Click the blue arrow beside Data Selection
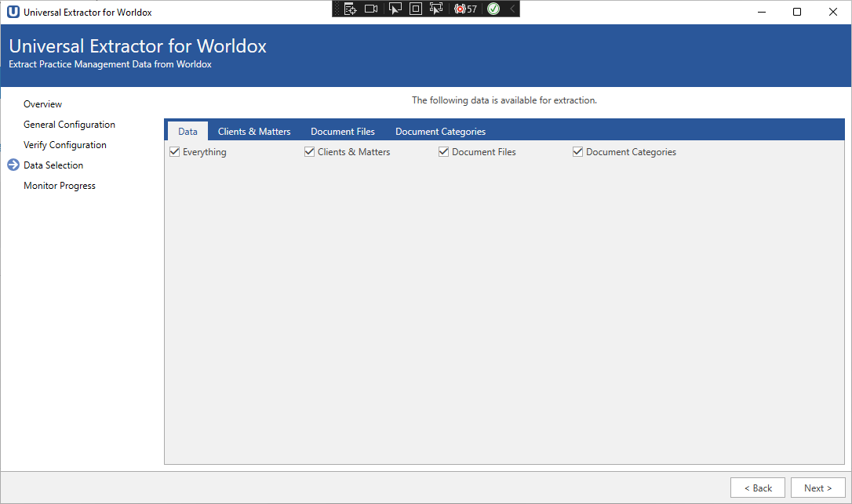 13,165
